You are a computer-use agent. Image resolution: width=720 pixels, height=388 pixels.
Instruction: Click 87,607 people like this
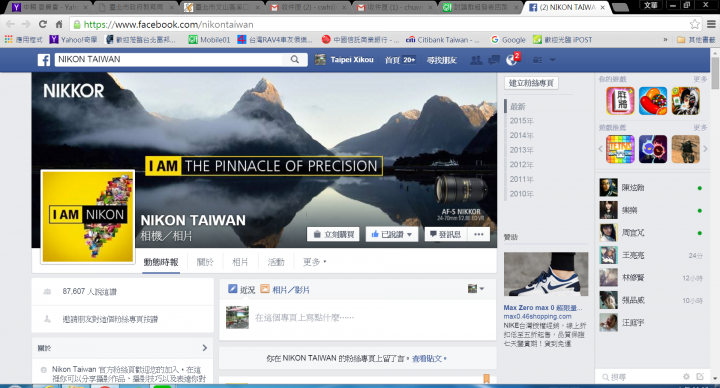coord(90,292)
